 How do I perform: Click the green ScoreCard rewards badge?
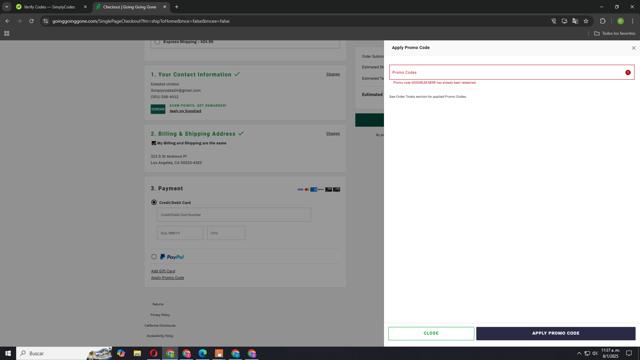158,109
